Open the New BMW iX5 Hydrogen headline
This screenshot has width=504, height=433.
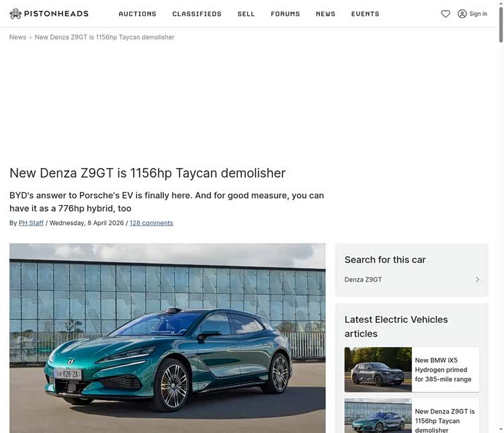click(x=444, y=370)
